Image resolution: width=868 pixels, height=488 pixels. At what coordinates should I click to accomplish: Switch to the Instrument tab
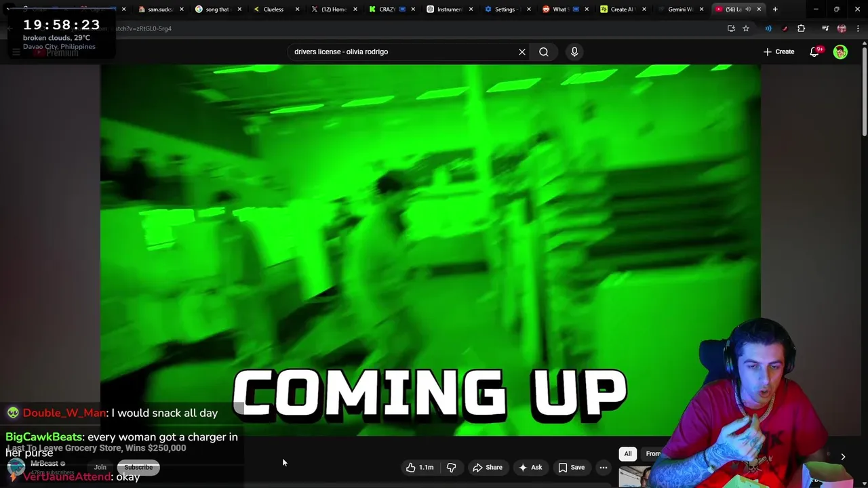(x=449, y=9)
